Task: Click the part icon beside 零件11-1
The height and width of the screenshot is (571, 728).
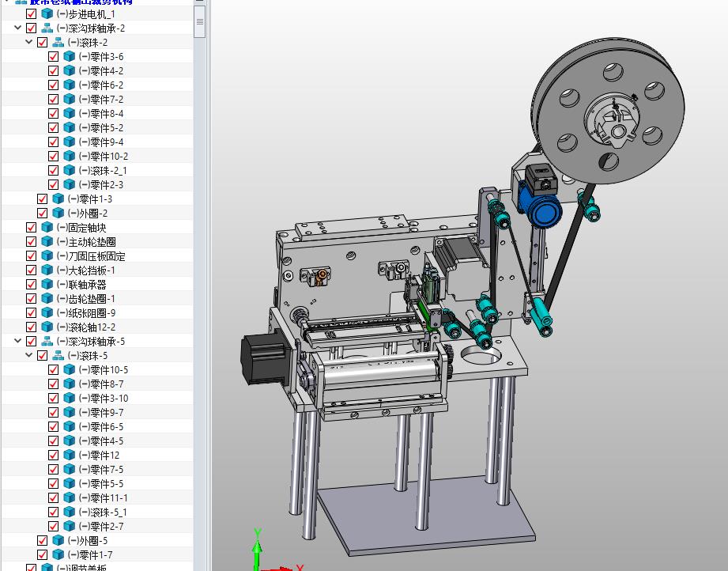Action: pos(70,498)
